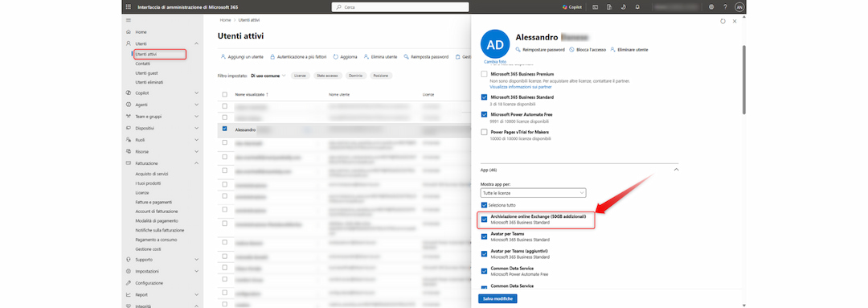The image size is (868, 308).
Task: Collapse the Fatturazione navigation group
Action: coord(197,163)
